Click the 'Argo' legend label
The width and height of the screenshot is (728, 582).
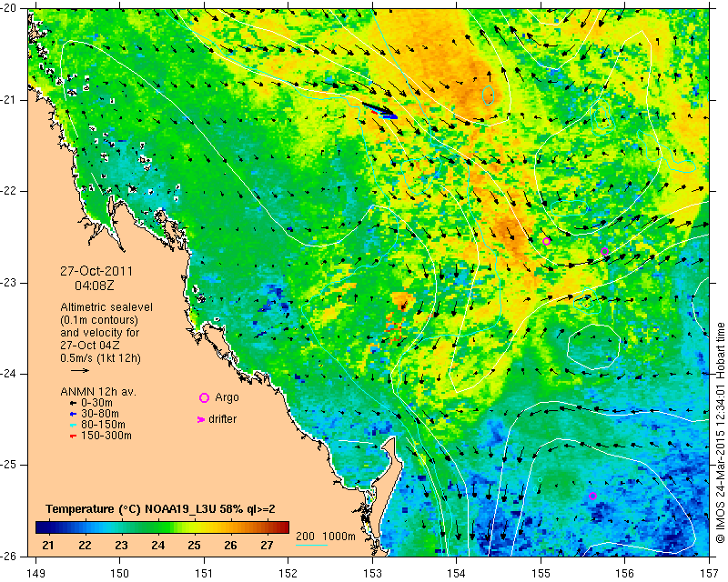[227, 397]
